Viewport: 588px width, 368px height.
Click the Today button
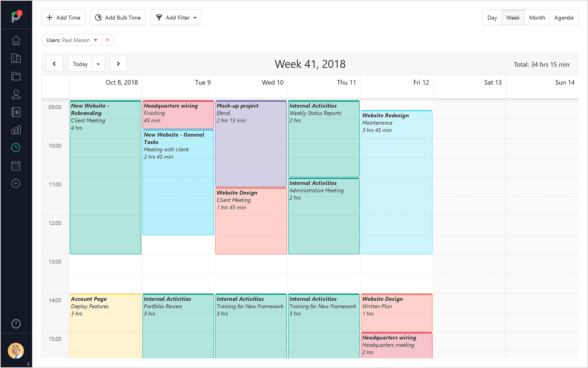(x=80, y=64)
